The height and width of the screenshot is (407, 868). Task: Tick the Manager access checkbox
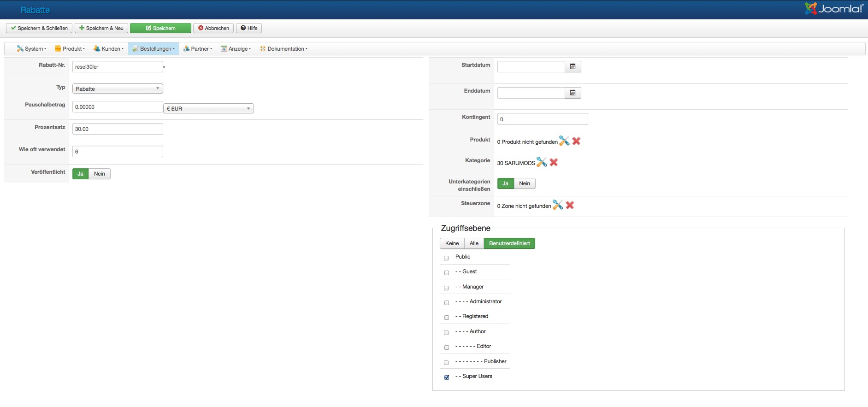(x=446, y=288)
